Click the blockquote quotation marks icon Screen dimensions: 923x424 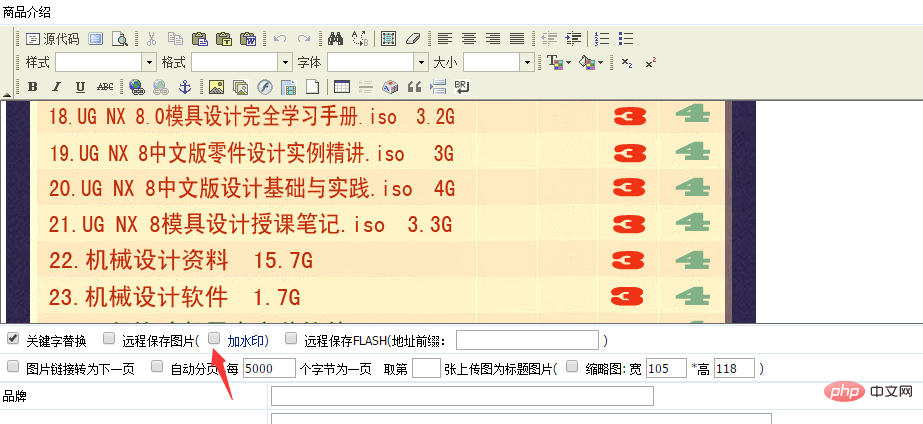pos(414,87)
